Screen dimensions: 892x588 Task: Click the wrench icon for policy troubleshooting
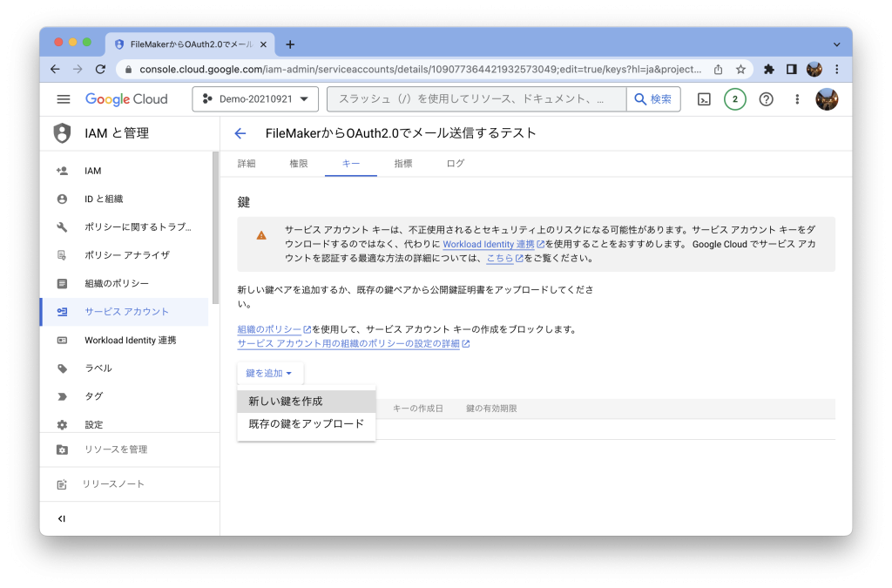(x=62, y=226)
